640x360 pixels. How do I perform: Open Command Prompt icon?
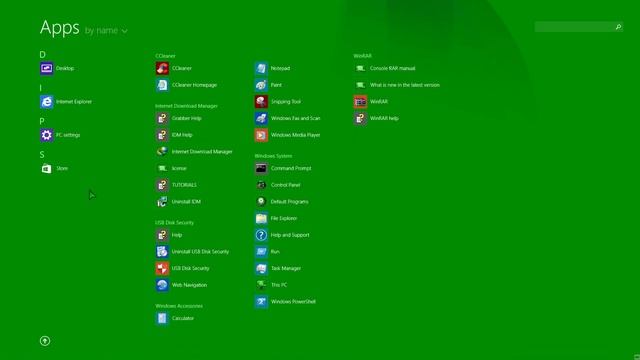(x=261, y=168)
